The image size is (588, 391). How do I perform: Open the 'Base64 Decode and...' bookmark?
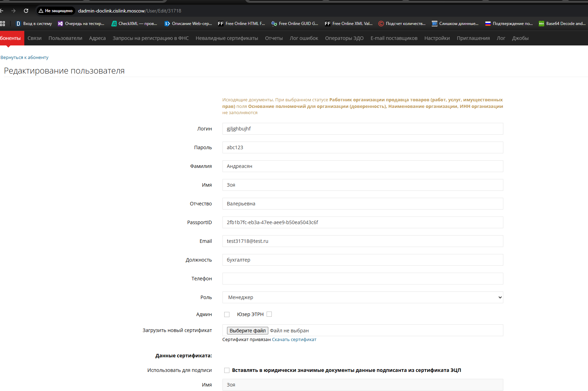coord(562,24)
